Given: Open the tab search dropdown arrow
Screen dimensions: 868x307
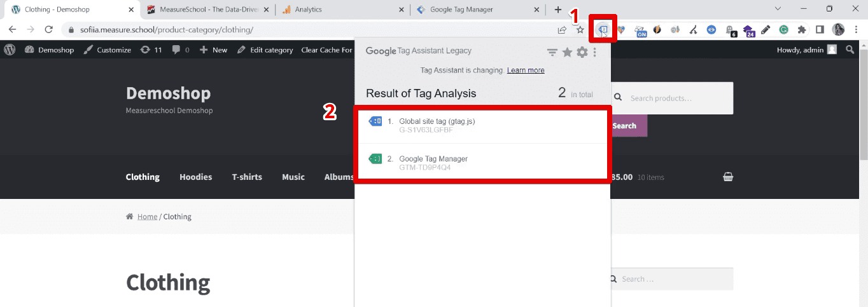Looking at the screenshot, I should point(778,9).
